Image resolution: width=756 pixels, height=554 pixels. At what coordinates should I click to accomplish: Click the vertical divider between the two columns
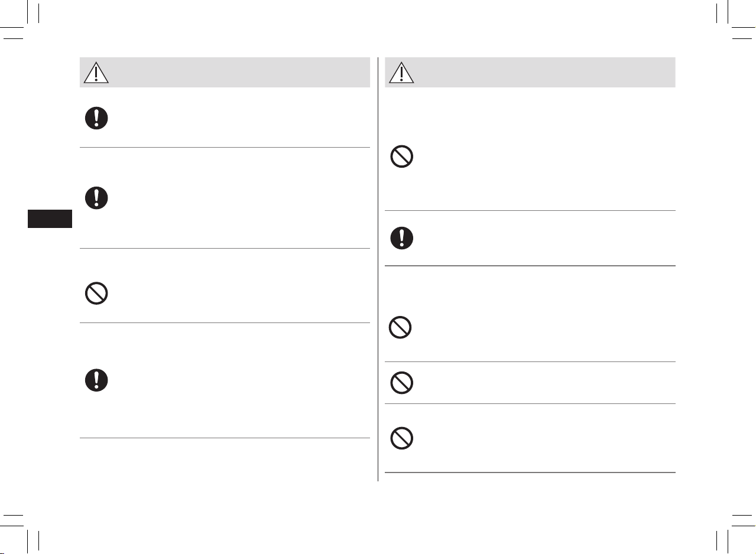click(x=378, y=269)
